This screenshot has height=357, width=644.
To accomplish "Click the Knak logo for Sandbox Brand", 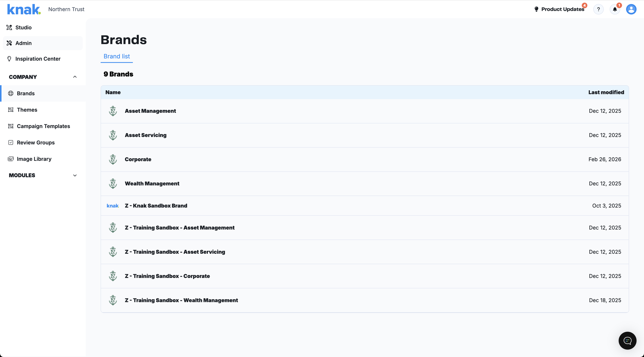I will (x=113, y=206).
